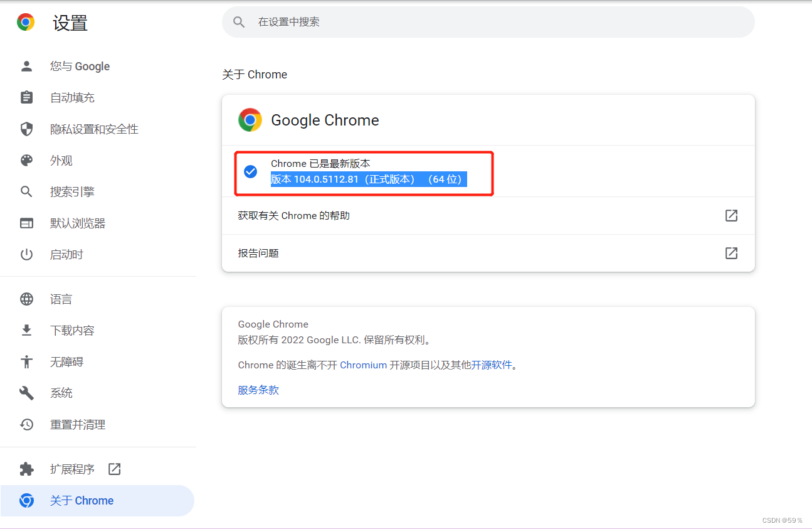This screenshot has width=812, height=529.
Task: Select 语言 in the sidebar
Action: (x=61, y=299)
